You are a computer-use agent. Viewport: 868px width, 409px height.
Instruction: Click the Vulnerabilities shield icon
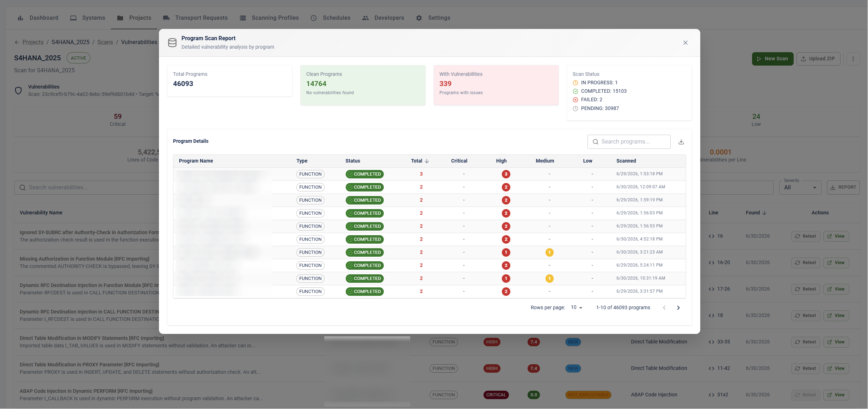[18, 91]
